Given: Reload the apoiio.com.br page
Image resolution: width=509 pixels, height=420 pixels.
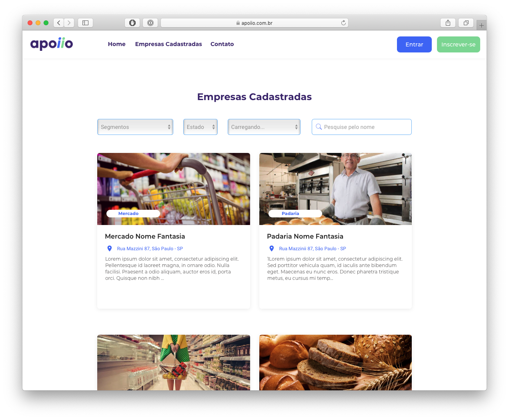Looking at the screenshot, I should click(x=343, y=23).
